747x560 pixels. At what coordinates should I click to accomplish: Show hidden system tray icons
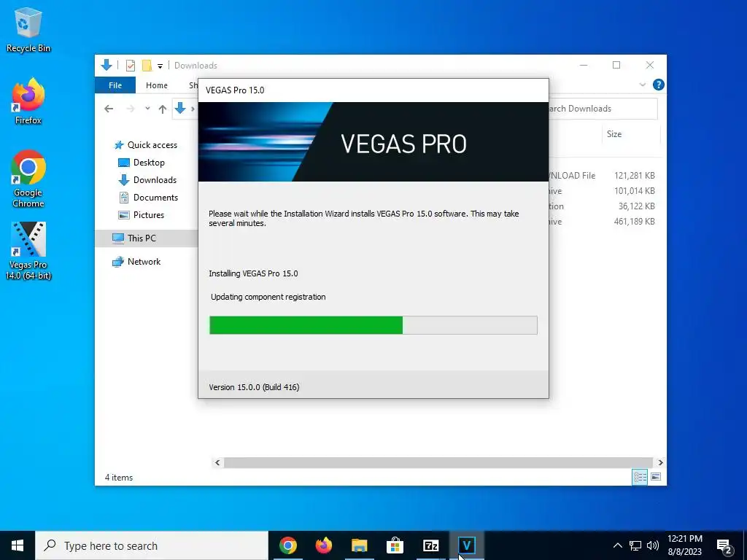point(617,545)
